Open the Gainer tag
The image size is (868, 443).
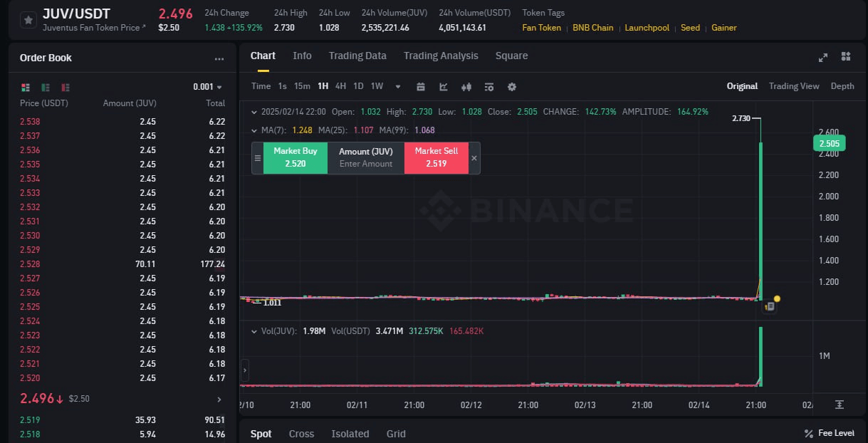coord(724,28)
